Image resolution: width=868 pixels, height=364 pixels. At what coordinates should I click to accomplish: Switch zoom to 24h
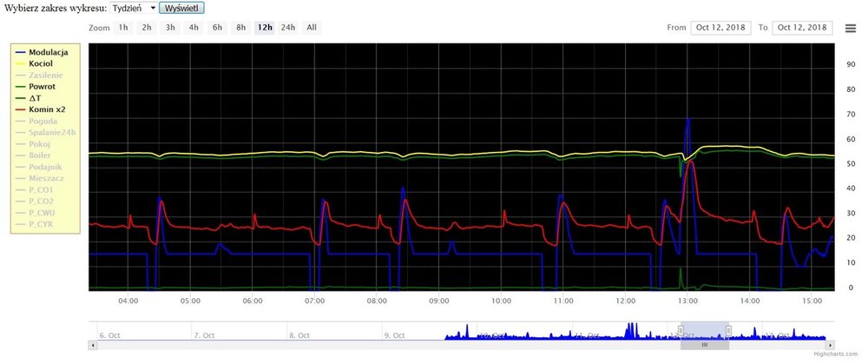(287, 28)
